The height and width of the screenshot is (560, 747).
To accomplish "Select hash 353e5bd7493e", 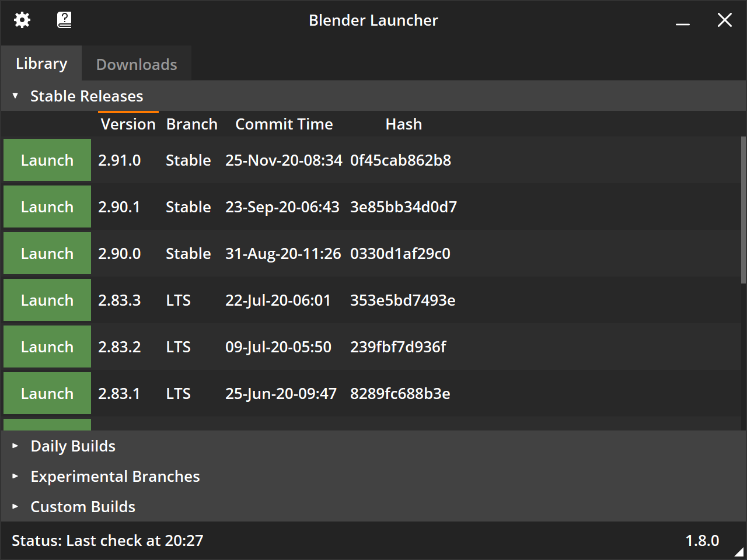I will coord(403,300).
